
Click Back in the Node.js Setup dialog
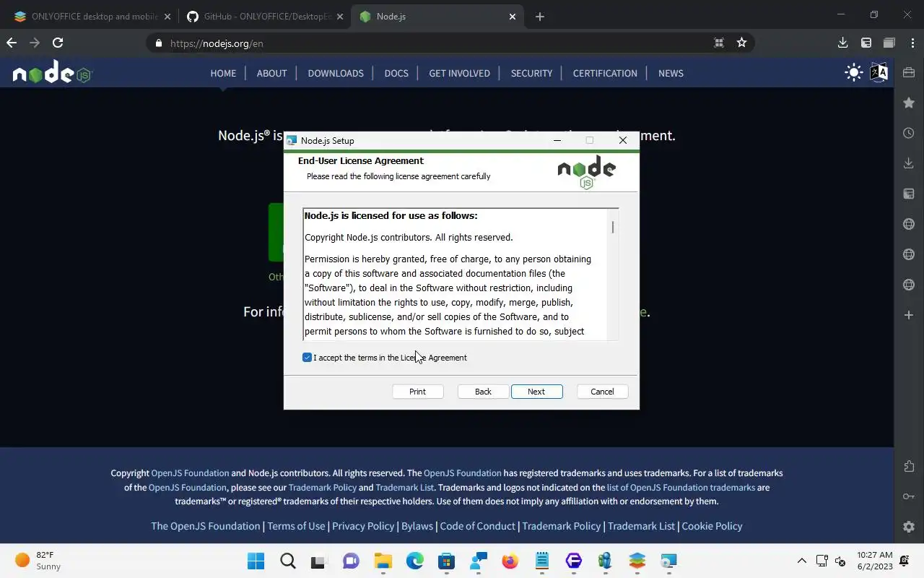(x=483, y=391)
